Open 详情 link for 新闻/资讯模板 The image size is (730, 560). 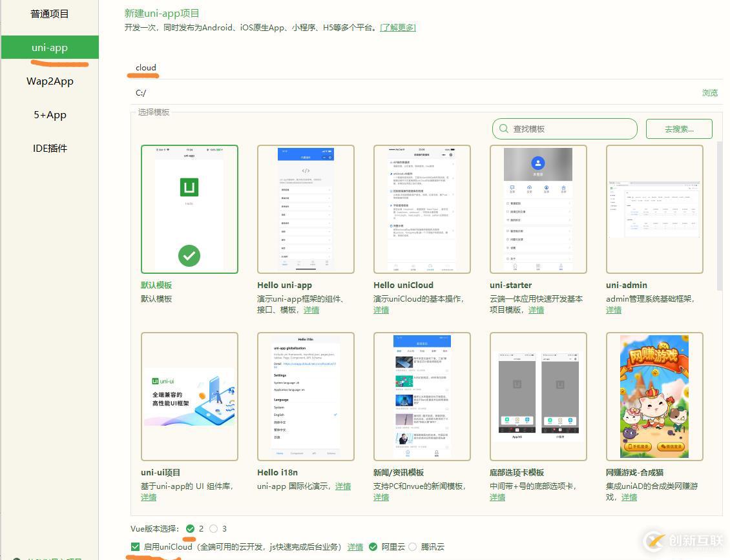[381, 497]
